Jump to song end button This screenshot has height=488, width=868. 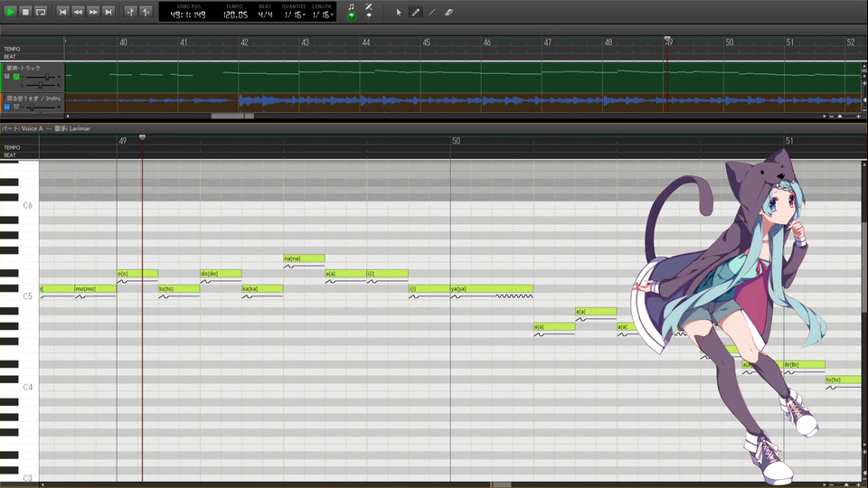coord(108,12)
